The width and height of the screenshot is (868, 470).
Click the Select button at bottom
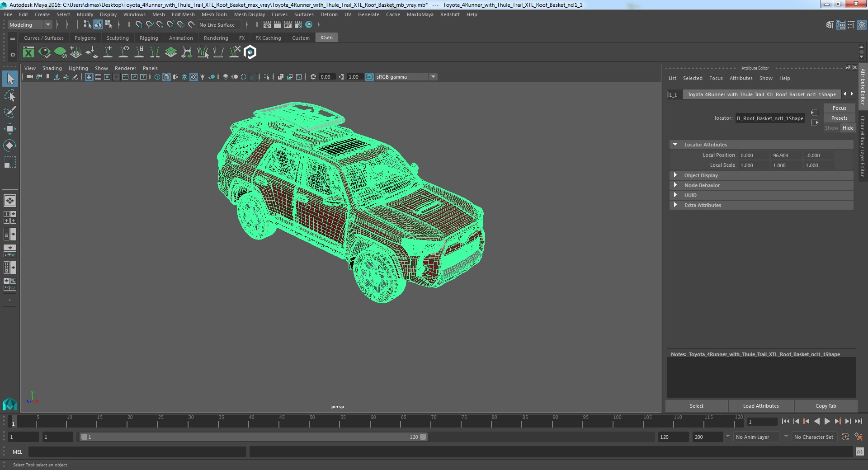point(696,406)
